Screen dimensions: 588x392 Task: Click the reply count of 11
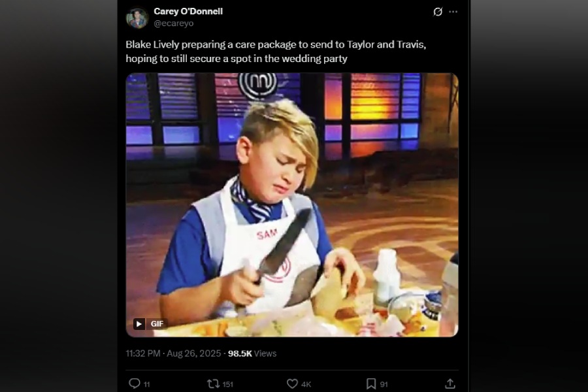click(x=146, y=384)
